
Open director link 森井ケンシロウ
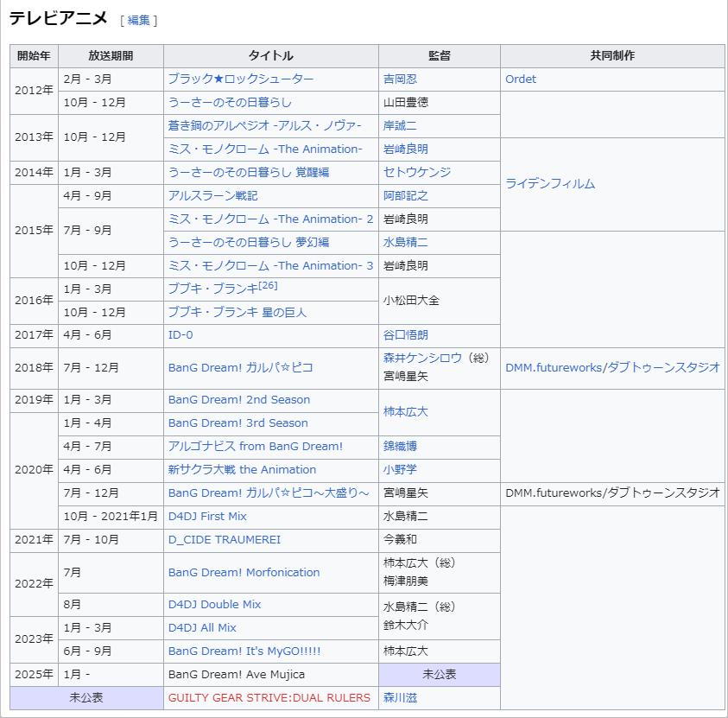click(422, 358)
